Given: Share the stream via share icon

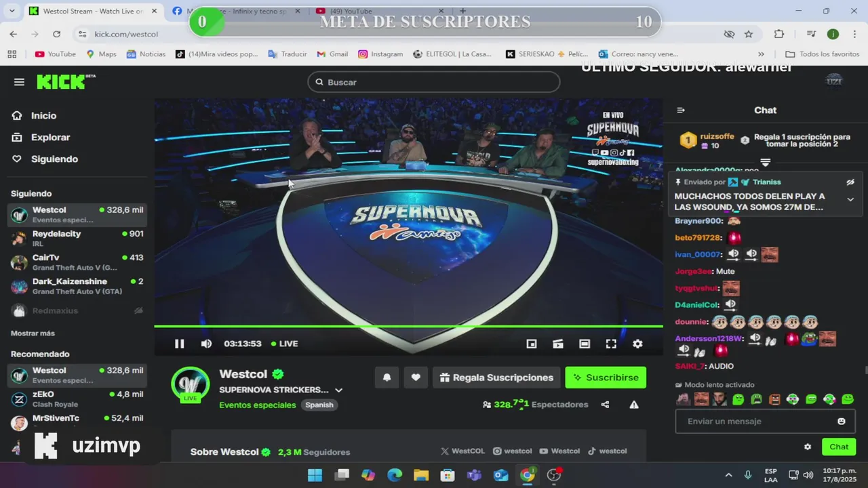Looking at the screenshot, I should coord(605,405).
